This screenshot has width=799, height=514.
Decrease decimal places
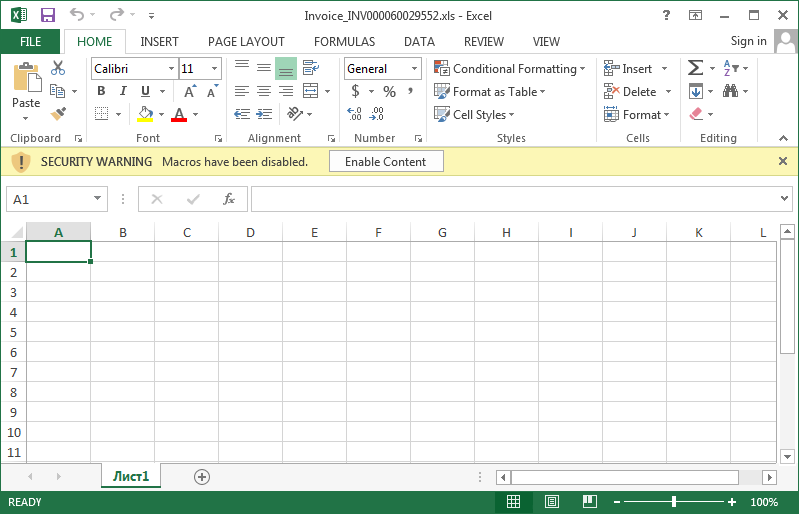377,114
